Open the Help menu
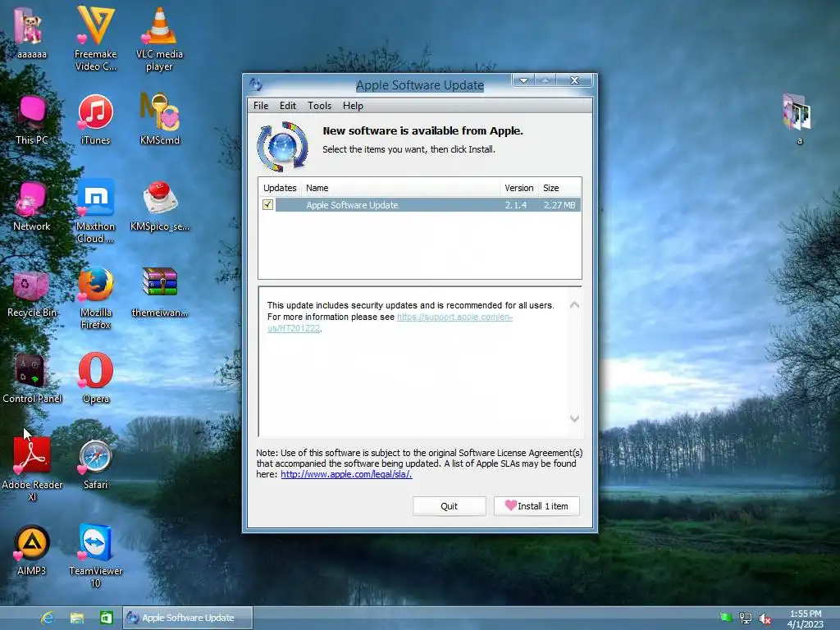The image size is (840, 630). pos(353,106)
